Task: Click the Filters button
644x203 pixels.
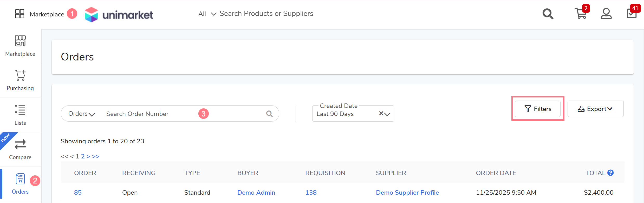Action: [538, 109]
